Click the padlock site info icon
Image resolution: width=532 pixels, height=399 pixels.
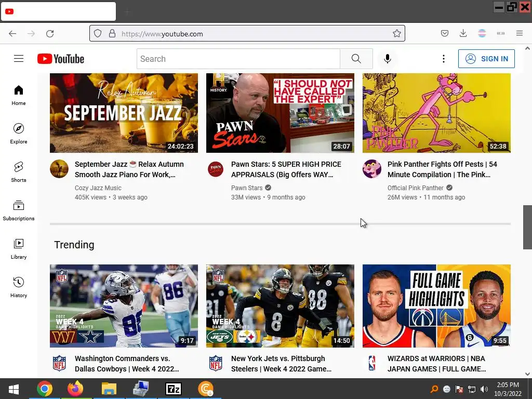pos(112,34)
